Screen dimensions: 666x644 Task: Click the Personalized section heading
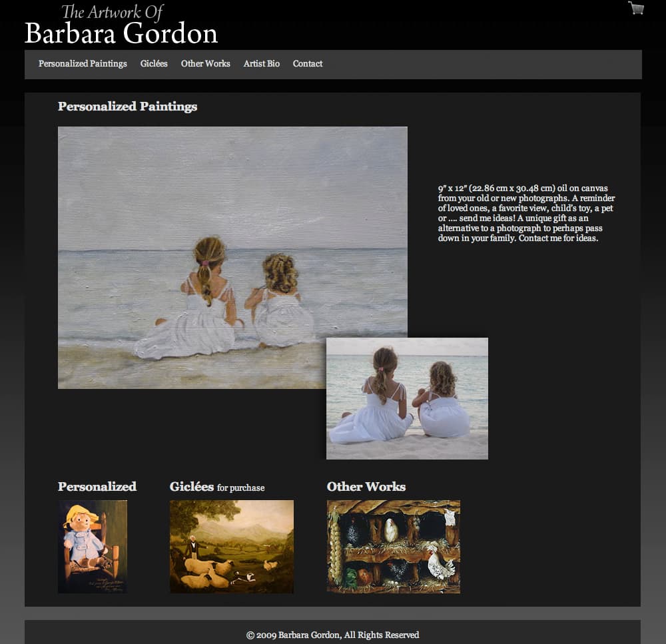coord(97,486)
